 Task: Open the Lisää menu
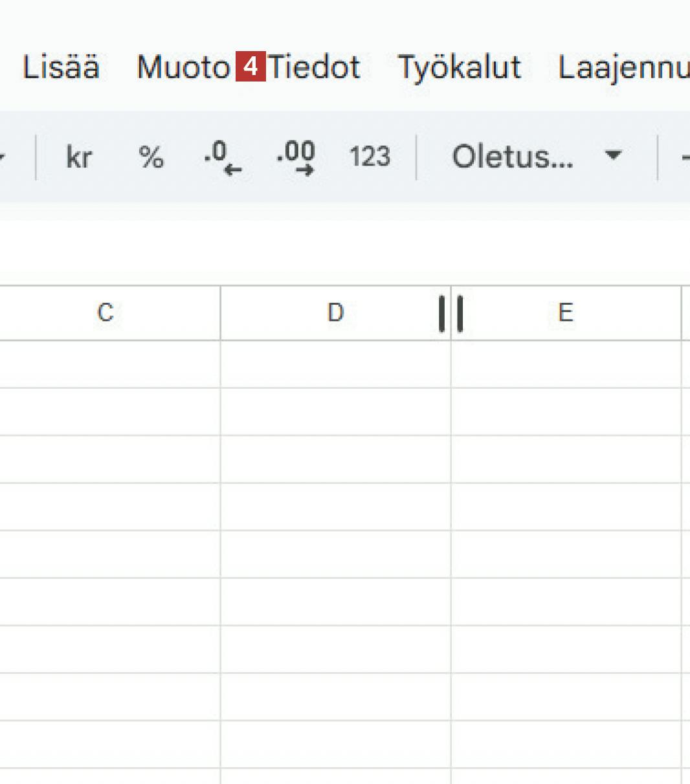pyautogui.click(x=61, y=67)
